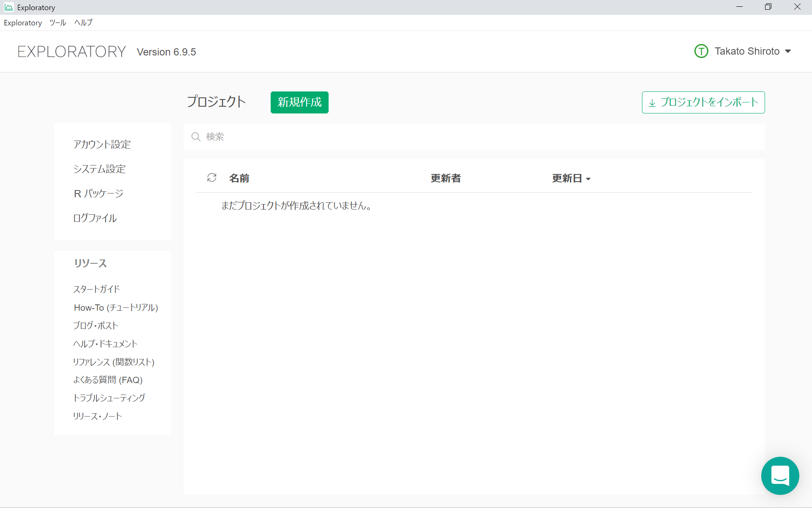Minimize the Exploratory window
The image size is (812, 508).
[x=739, y=7]
